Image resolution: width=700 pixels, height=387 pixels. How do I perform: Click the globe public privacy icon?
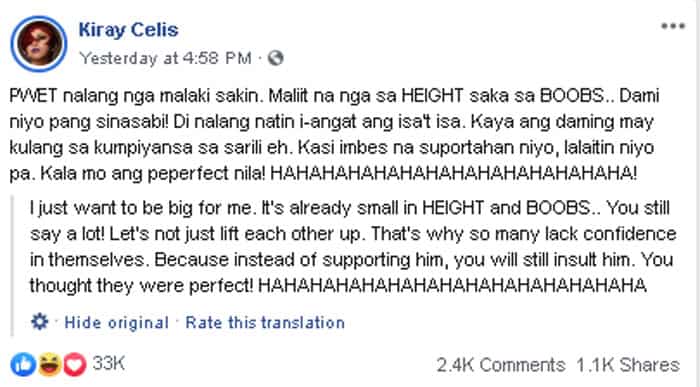[x=275, y=58]
